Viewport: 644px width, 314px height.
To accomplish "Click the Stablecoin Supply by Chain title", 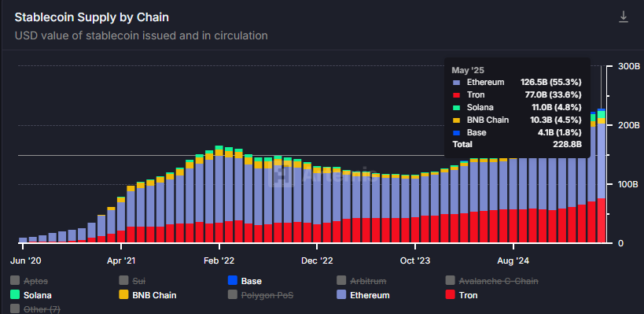I will point(91,17).
